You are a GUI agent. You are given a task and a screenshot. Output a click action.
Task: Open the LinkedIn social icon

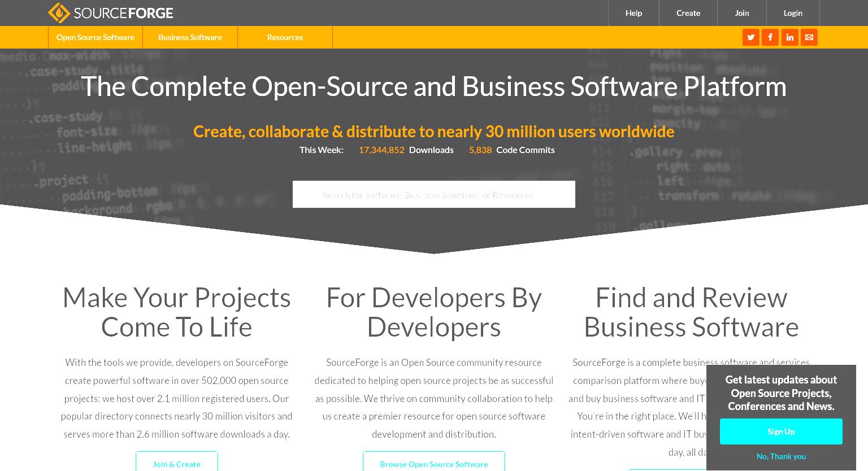pos(790,37)
